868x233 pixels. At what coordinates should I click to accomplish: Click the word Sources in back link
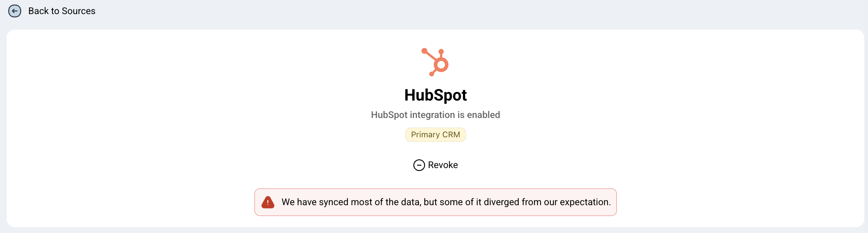point(78,11)
